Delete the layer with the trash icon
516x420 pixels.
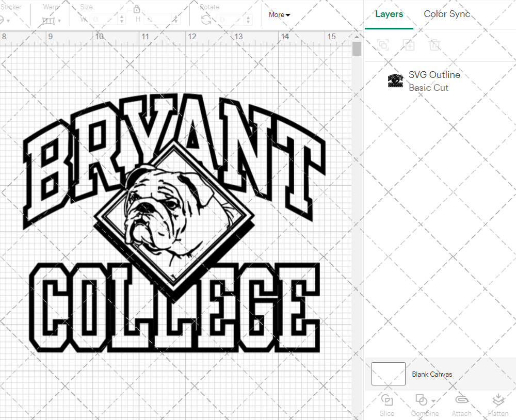tap(434, 45)
